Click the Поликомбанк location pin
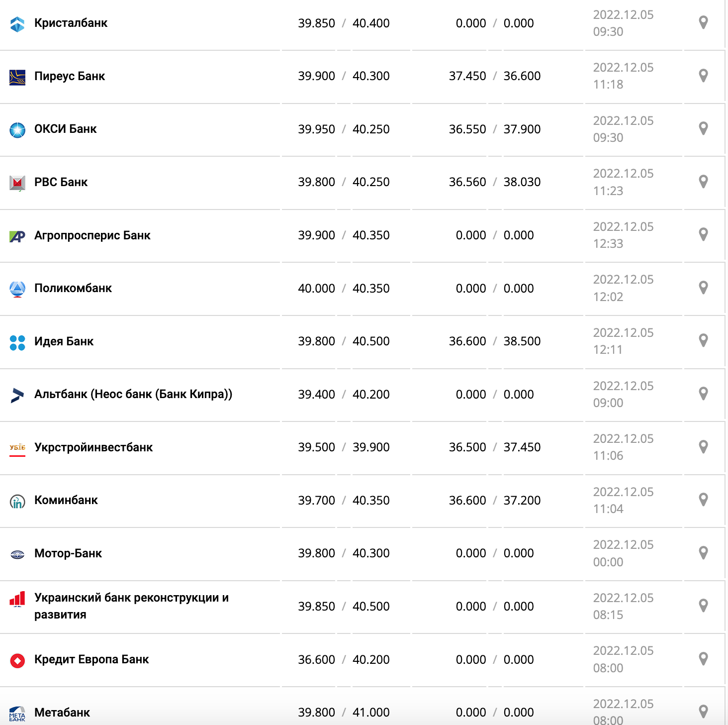The image size is (728, 725). pyautogui.click(x=703, y=288)
